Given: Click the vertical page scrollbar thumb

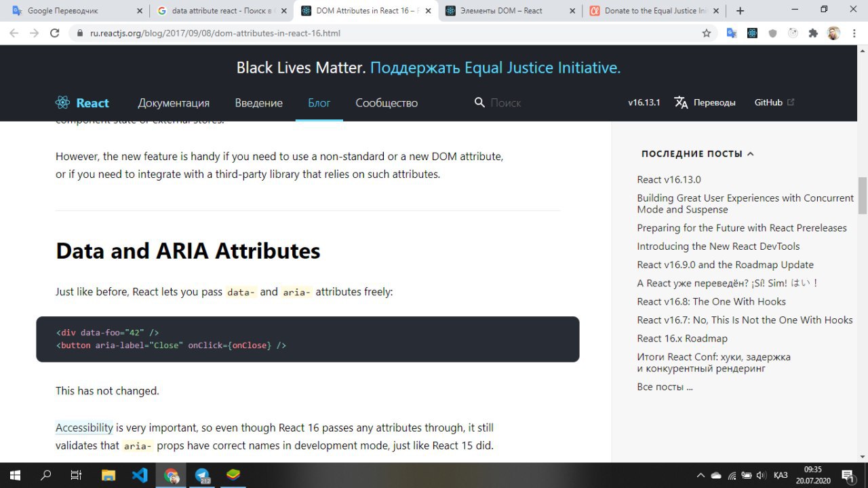Looking at the screenshot, I should (x=862, y=195).
